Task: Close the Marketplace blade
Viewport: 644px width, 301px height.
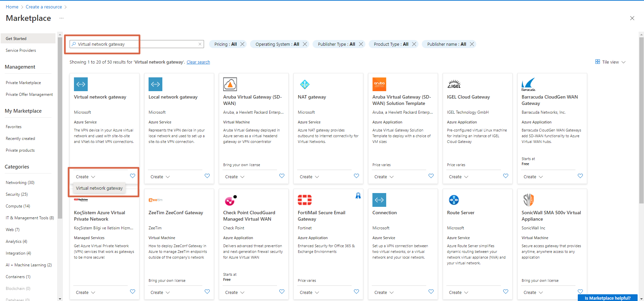Action: tap(632, 18)
